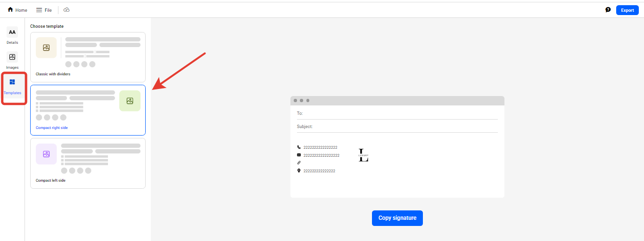Click the phone number text beside phone icon
Screen dimensions: 644x241
(x=320, y=147)
